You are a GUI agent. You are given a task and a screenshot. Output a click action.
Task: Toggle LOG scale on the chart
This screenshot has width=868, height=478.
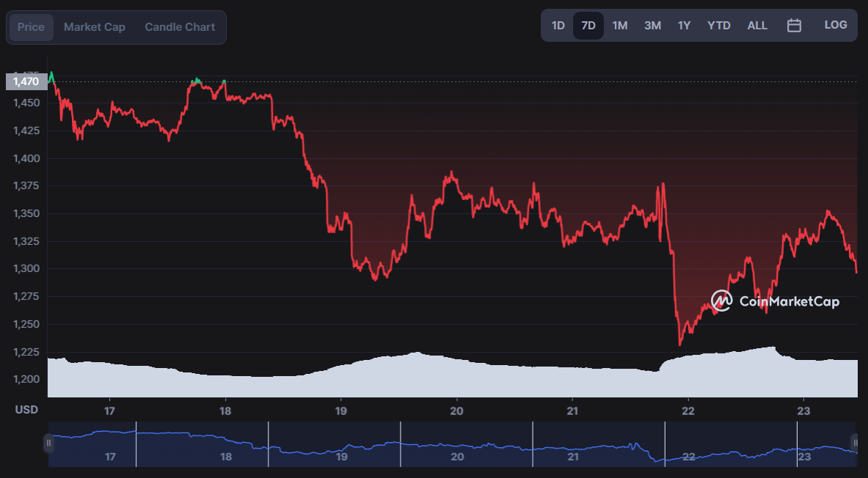click(835, 25)
